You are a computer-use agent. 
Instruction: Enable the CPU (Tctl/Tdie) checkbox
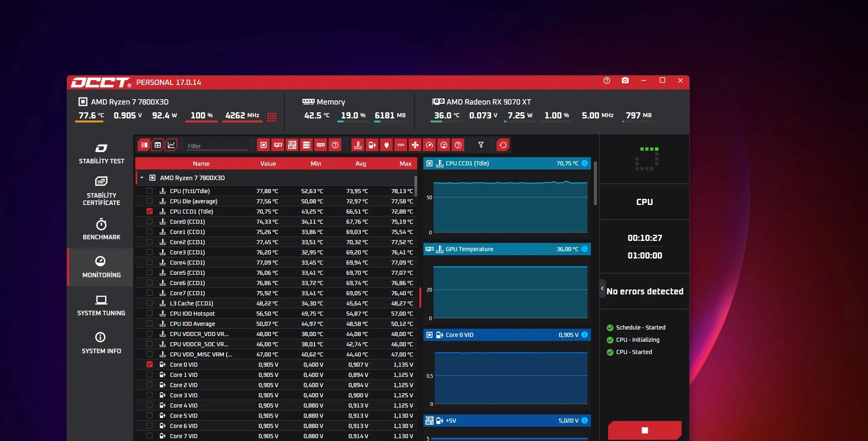coord(150,191)
